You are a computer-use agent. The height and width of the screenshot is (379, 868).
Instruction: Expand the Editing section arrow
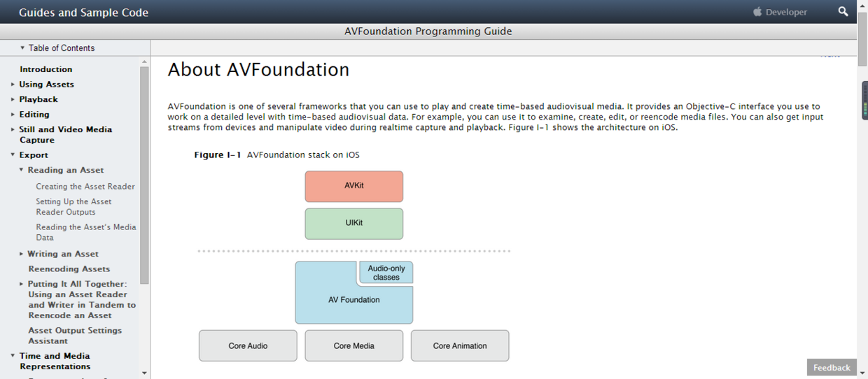(13, 115)
